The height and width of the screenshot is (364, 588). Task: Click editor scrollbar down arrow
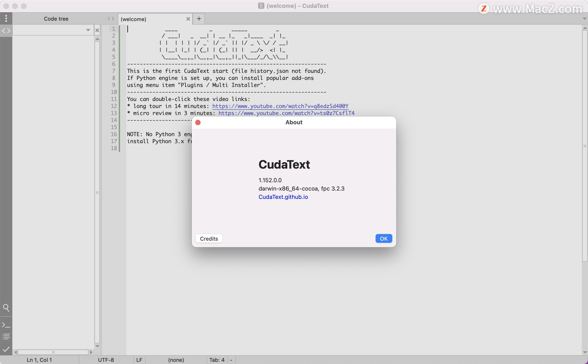[x=585, y=352]
